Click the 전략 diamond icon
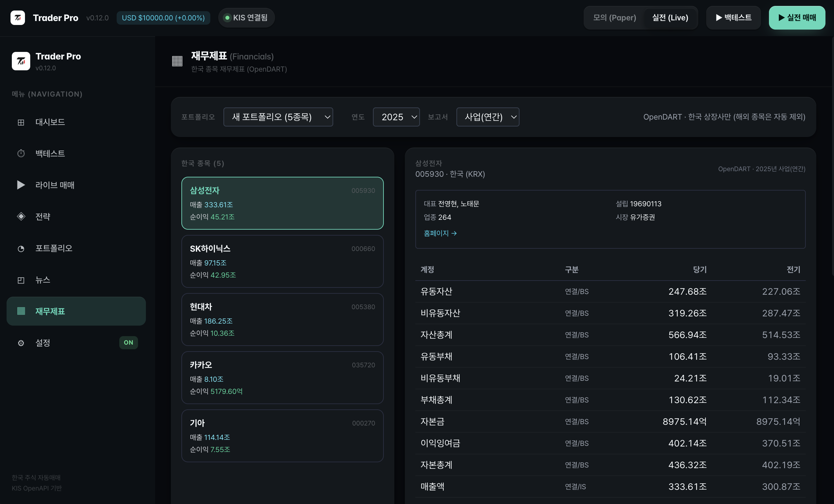834x504 pixels. (21, 217)
